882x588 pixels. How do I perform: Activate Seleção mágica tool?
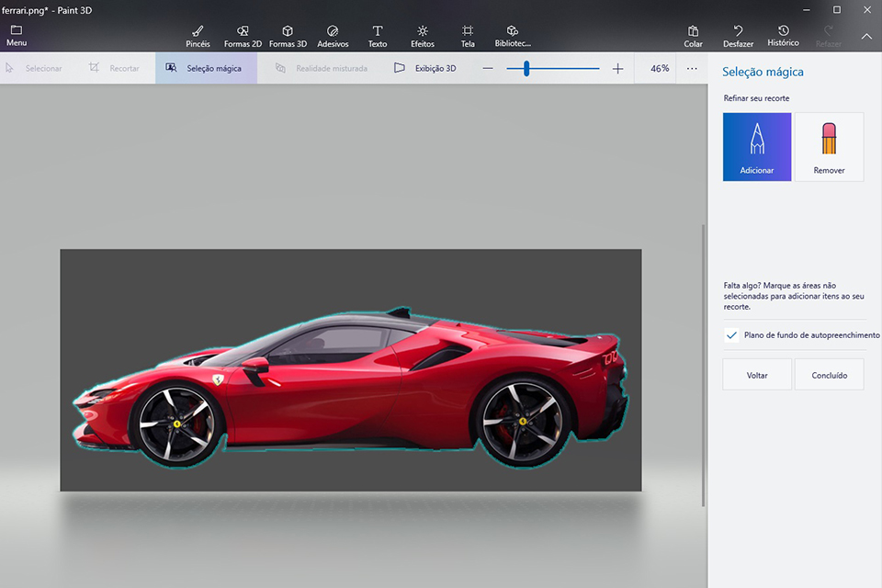(206, 68)
